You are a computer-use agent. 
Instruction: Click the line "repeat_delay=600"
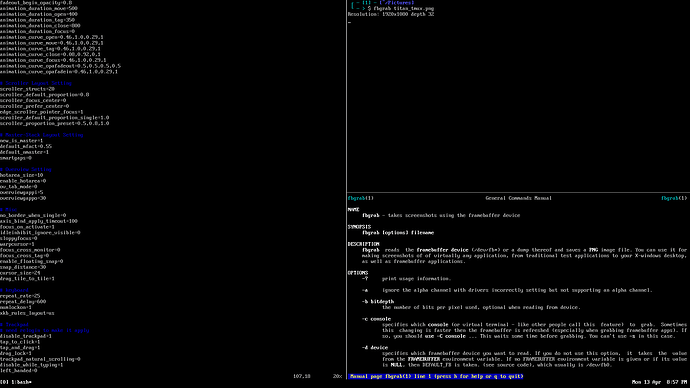coord(23,302)
